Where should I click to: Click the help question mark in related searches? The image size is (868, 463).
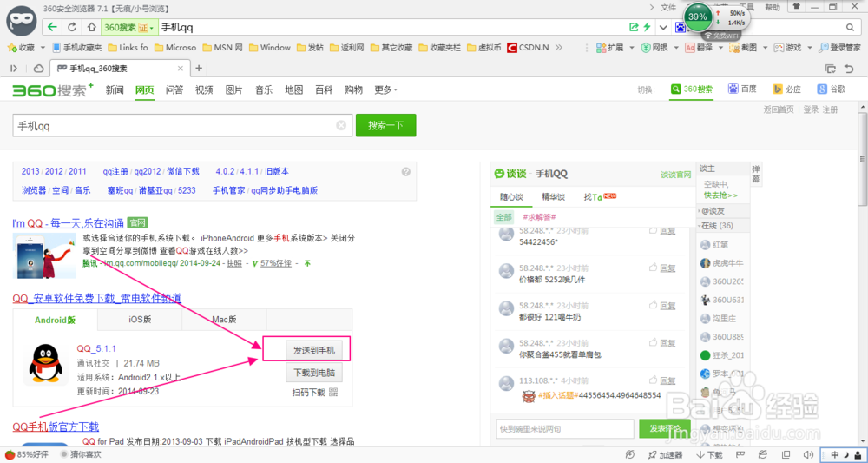405,172
